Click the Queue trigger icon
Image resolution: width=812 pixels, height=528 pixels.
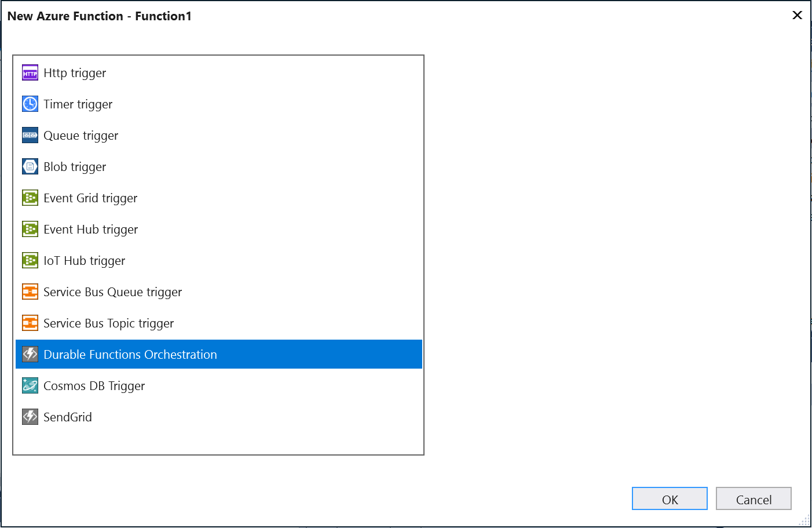(30, 136)
